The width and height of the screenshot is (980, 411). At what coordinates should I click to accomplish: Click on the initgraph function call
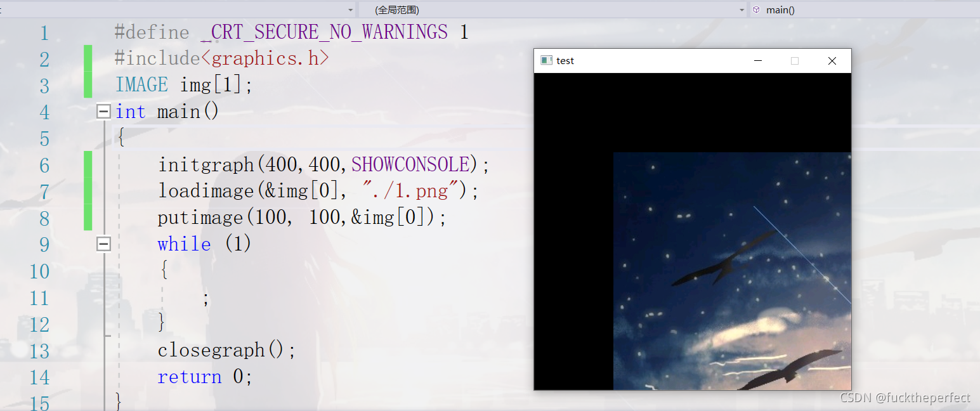click(x=206, y=165)
